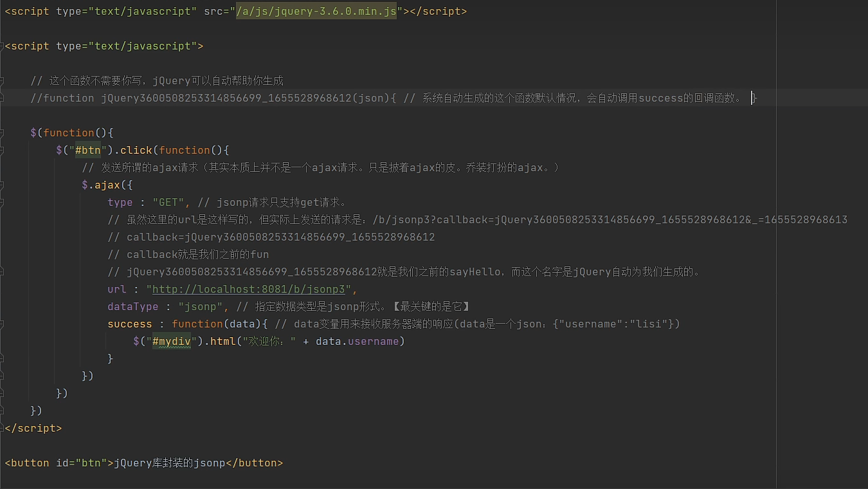Collapse the $(function(){ block via gutter arrow
The width and height of the screenshot is (868, 489).
pos(4,133)
